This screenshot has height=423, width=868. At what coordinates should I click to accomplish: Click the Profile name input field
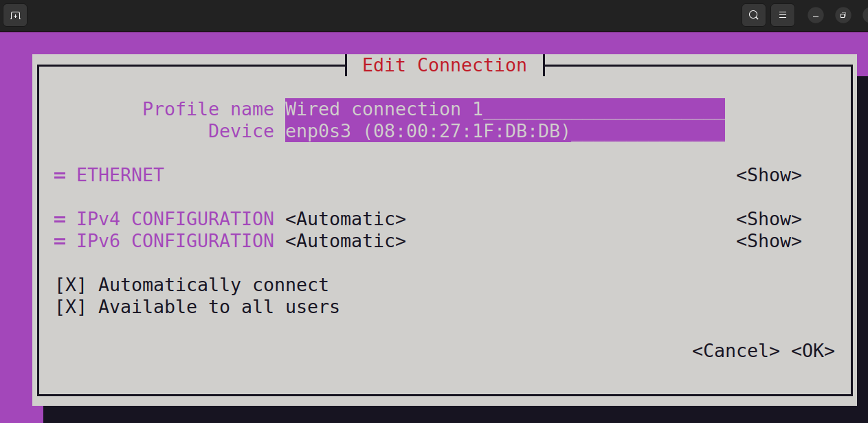[505, 109]
